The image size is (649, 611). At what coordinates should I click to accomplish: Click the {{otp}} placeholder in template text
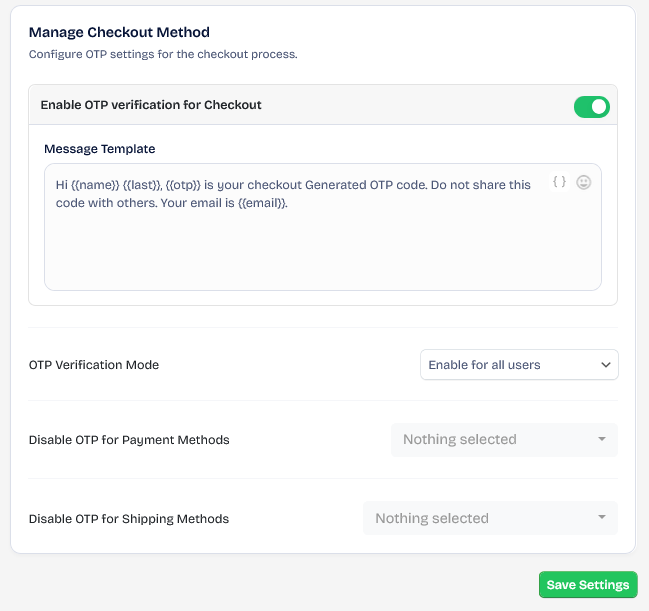(x=183, y=185)
